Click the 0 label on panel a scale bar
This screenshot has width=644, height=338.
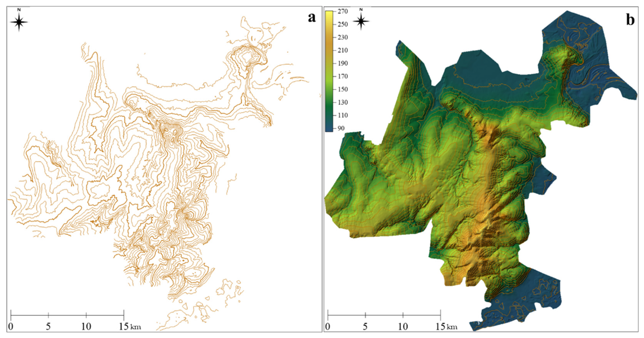[x=11, y=326]
